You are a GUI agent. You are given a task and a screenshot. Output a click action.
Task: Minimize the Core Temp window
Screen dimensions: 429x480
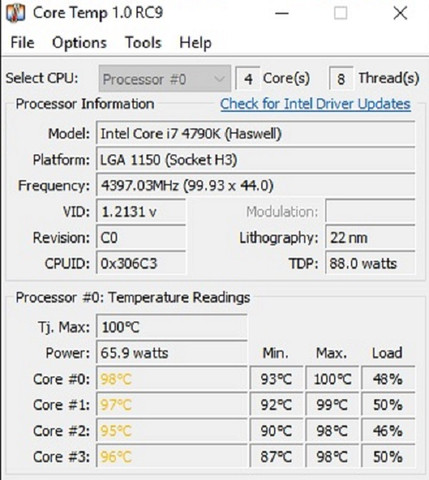point(282,13)
